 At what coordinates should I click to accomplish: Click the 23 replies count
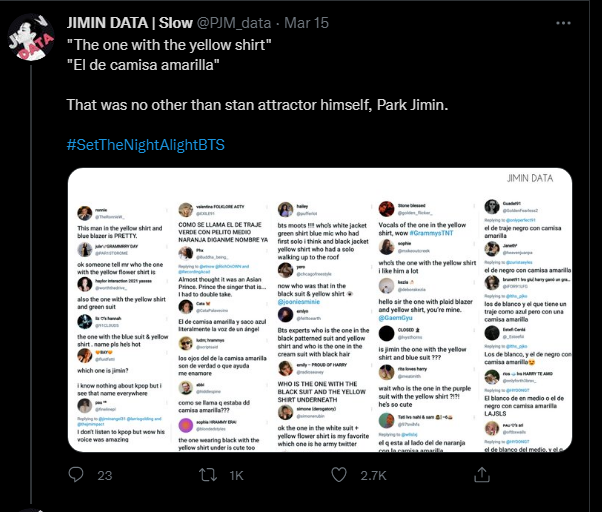104,476
